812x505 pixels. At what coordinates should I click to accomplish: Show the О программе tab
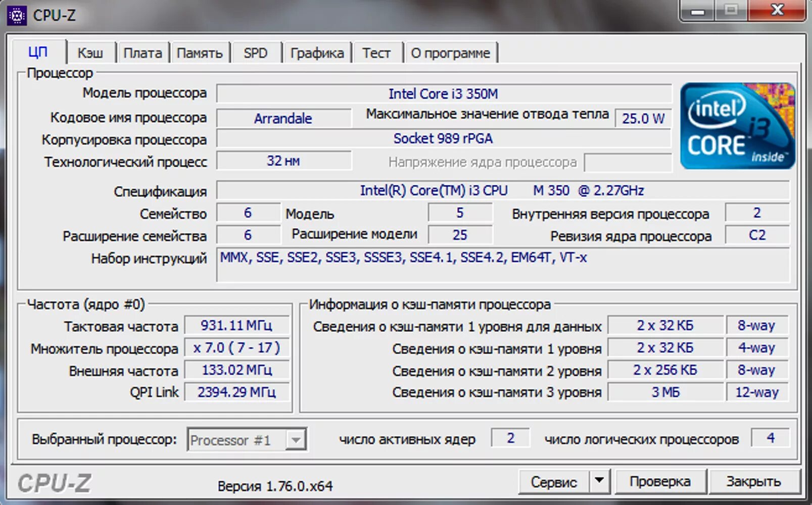tap(450, 53)
